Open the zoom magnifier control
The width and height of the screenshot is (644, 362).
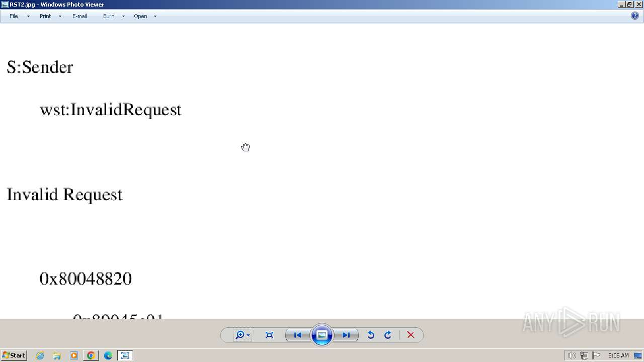[240, 335]
